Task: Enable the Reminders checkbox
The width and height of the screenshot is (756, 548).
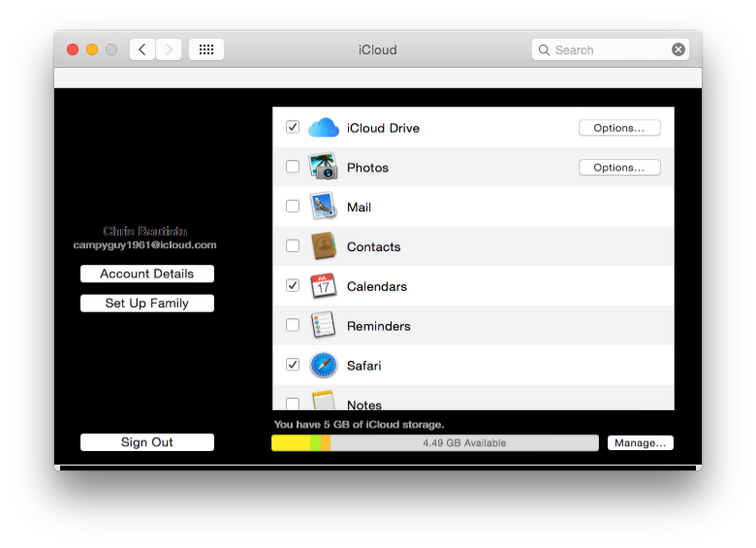Action: [293, 325]
